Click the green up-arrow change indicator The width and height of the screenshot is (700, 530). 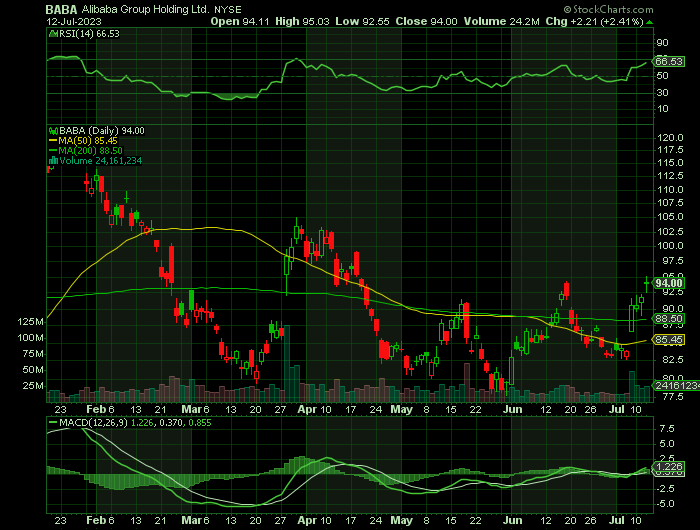[650, 22]
